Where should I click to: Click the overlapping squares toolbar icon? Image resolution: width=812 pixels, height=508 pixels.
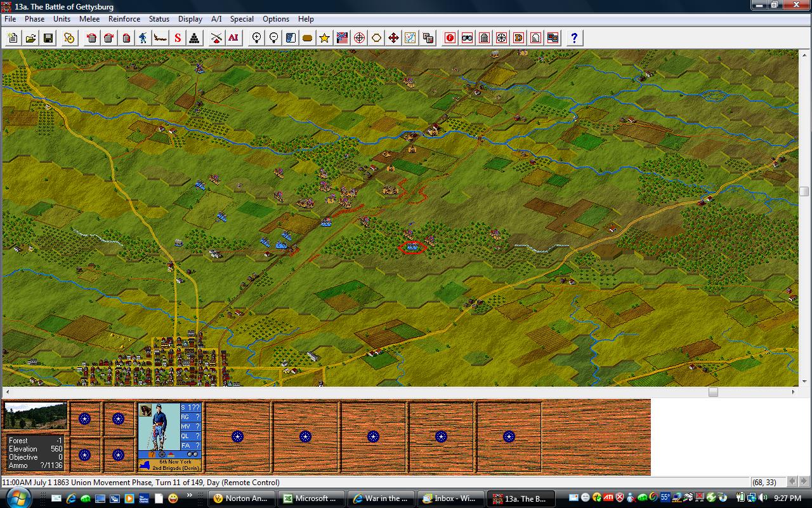tap(428, 38)
